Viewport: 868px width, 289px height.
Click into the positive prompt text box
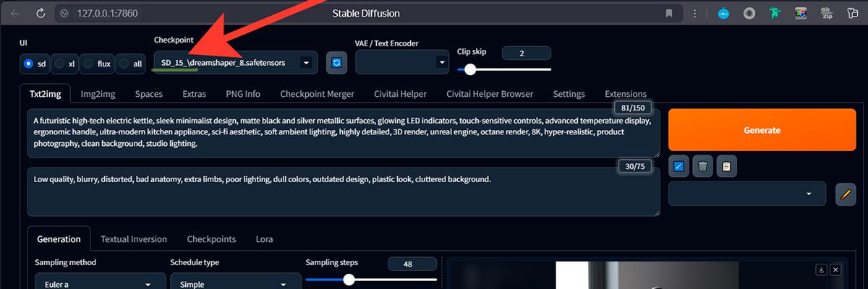click(344, 133)
